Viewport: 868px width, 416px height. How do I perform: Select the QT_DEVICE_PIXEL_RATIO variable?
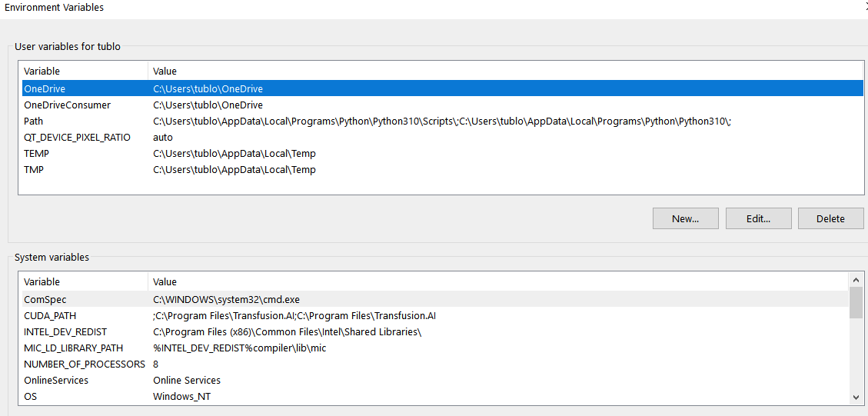(442, 137)
